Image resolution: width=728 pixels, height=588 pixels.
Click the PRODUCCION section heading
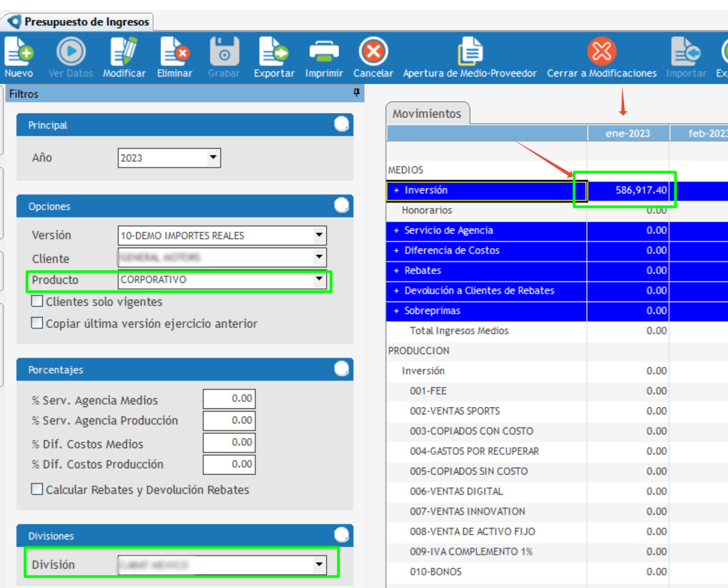(419, 351)
